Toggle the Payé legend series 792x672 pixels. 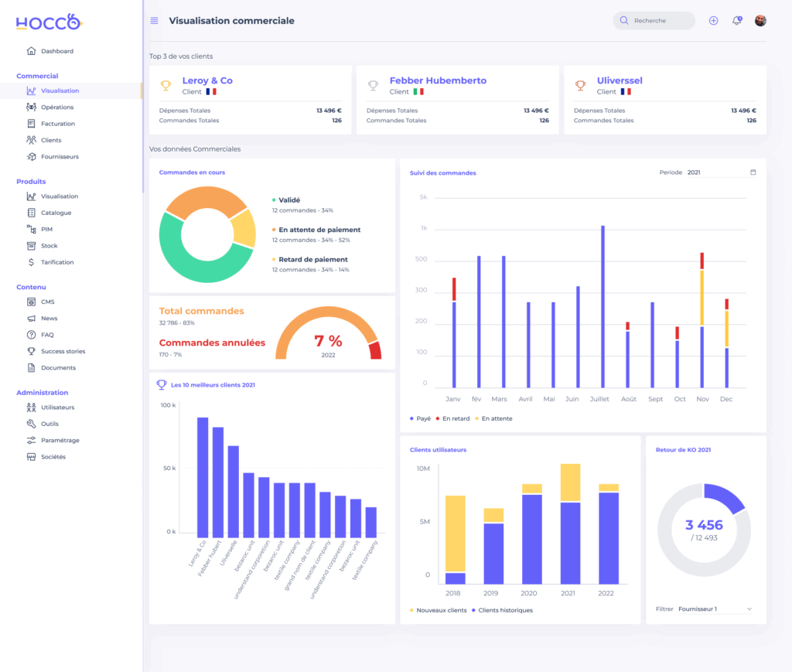pyautogui.click(x=420, y=418)
